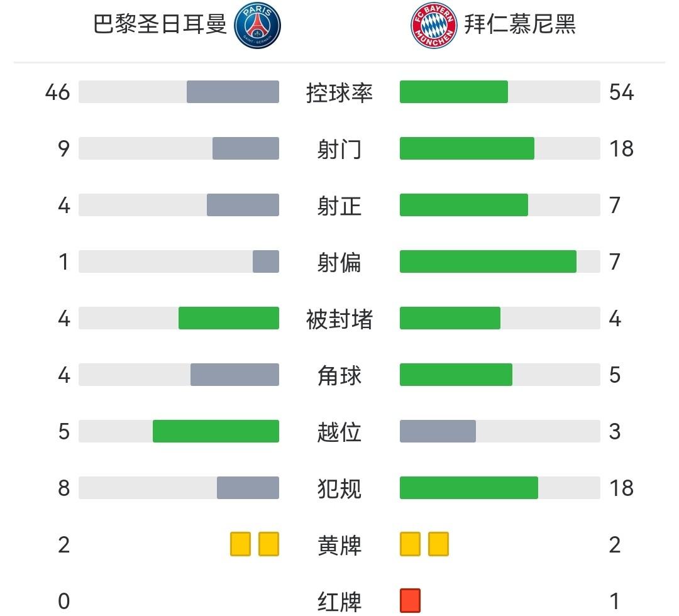This screenshot has height=616, width=679.
Task: Click PSG's rightmost yellow card icon
Action: 268,544
